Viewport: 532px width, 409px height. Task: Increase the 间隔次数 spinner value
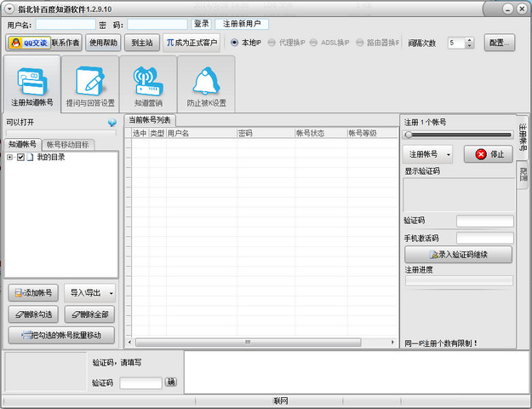point(470,40)
